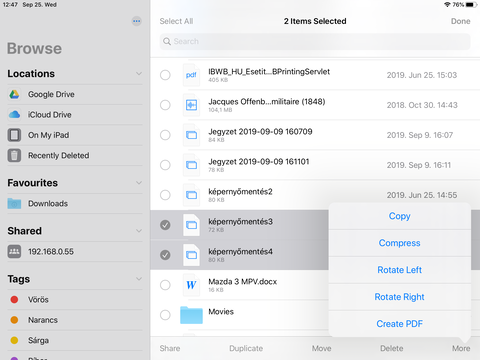Click the Duplicate button

[246, 348]
